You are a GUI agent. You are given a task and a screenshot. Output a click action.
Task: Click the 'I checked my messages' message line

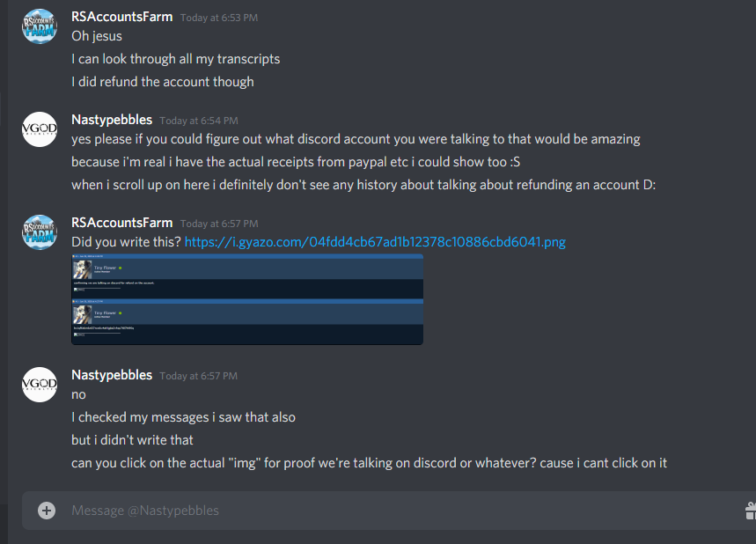tap(183, 417)
